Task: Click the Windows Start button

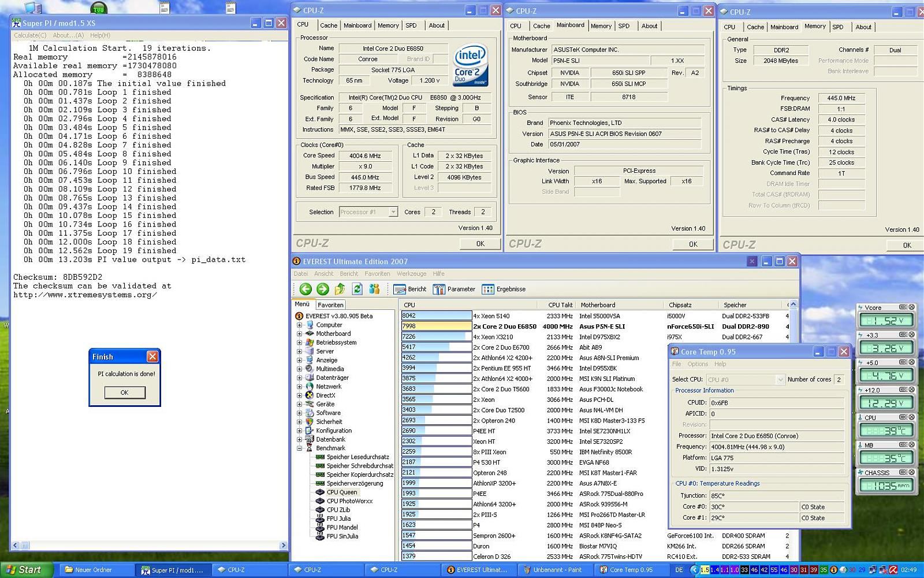Action: pos(27,570)
